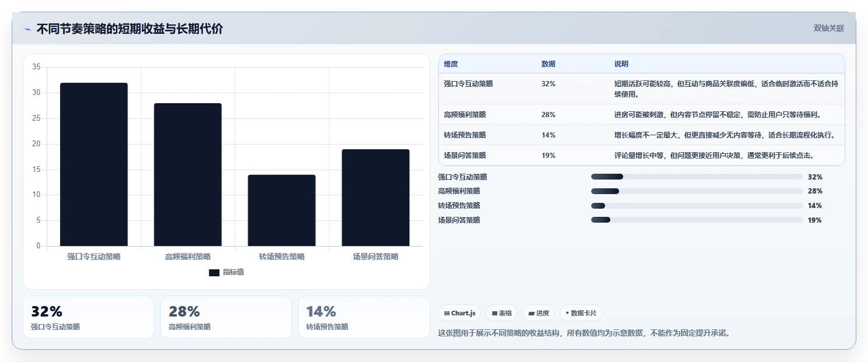Click the 场景问答策略 x-axis label under the chart
868x362 pixels.
pos(375,256)
